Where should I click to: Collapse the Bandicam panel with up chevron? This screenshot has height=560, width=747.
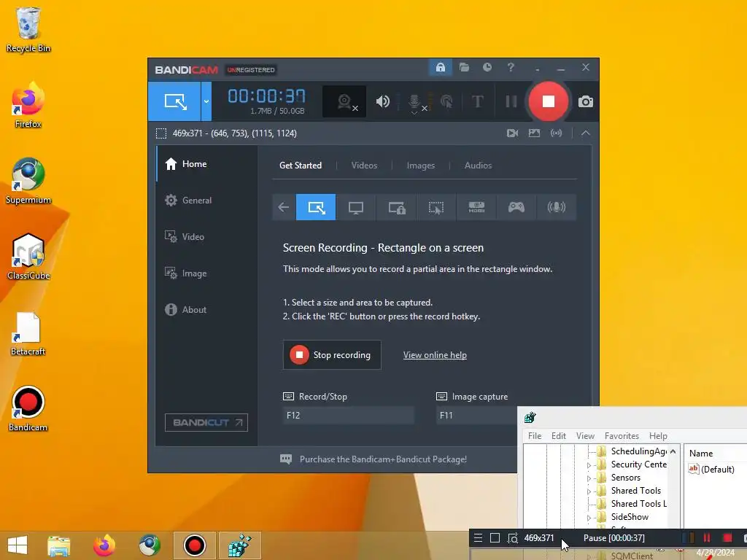[586, 133]
